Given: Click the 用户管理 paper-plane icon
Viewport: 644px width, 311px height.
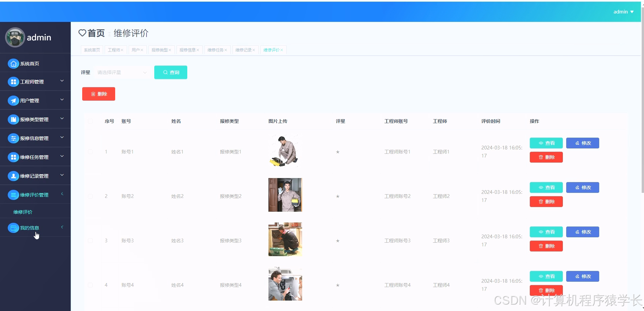Looking at the screenshot, I should click(x=13, y=100).
